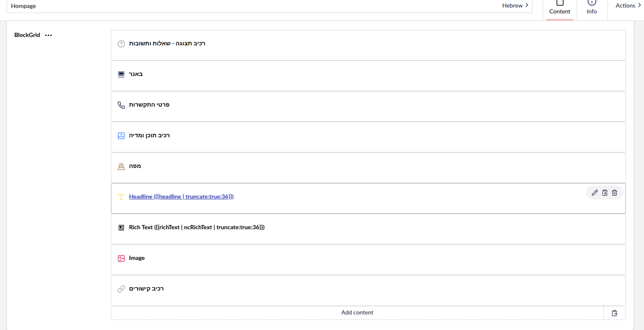
Task: Open the מפה block row
Action: [x=368, y=168]
